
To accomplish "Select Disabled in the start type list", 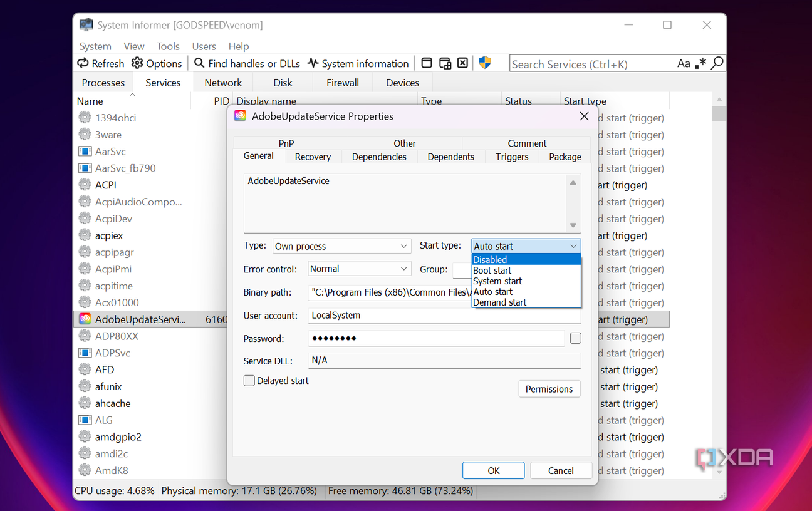I will pos(526,260).
